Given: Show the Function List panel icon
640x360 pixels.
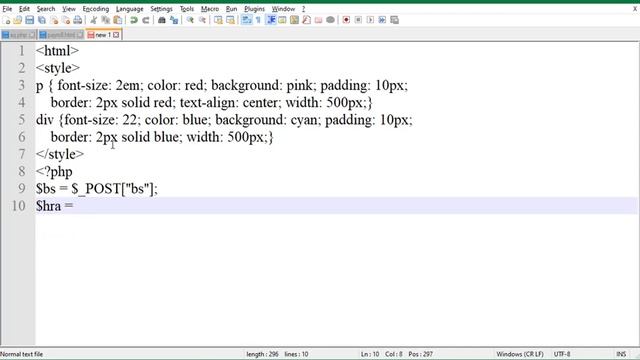Looking at the screenshot, I should tap(307, 20).
